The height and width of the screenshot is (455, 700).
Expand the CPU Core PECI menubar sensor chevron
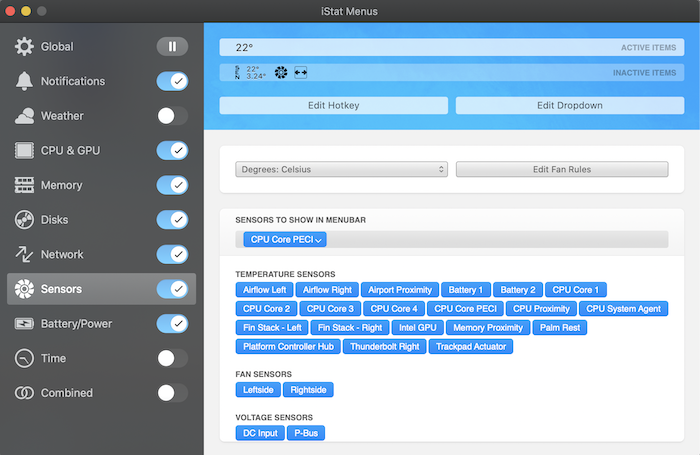[x=319, y=240]
